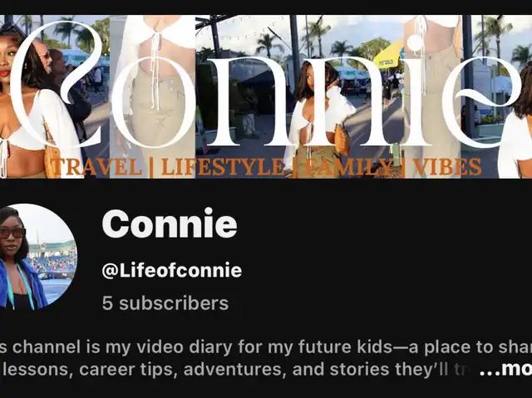The image size is (532, 398).
Task: Select the @Lifeofconnie channel handle
Action: point(172,270)
